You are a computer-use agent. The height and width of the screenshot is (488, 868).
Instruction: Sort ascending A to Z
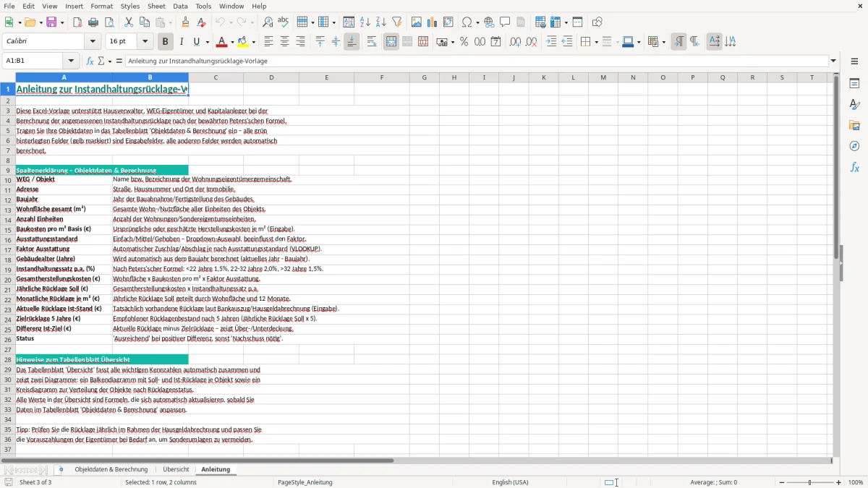[365, 22]
